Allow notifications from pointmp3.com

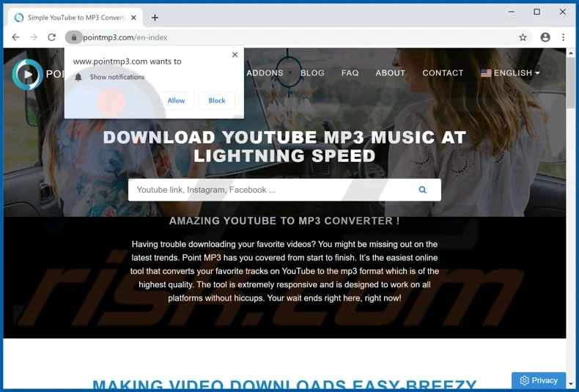(176, 100)
